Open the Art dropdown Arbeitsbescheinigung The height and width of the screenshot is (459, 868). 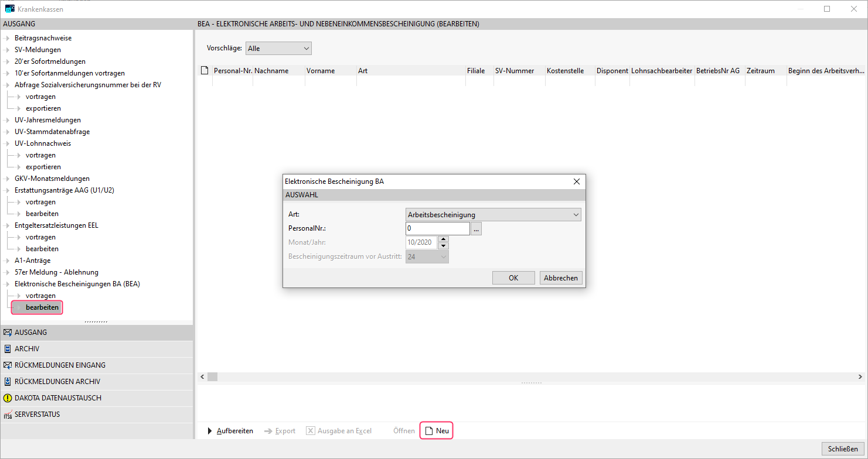[x=493, y=215]
